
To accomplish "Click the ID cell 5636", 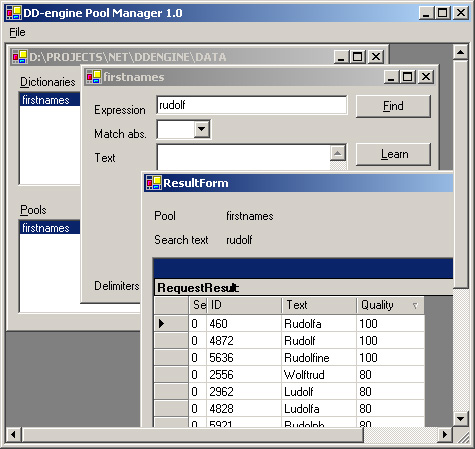I will 244,358.
